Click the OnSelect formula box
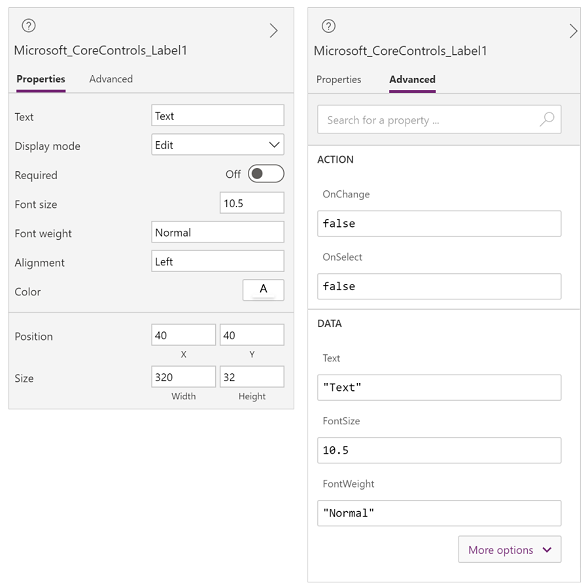The image size is (588, 587). tap(439, 287)
